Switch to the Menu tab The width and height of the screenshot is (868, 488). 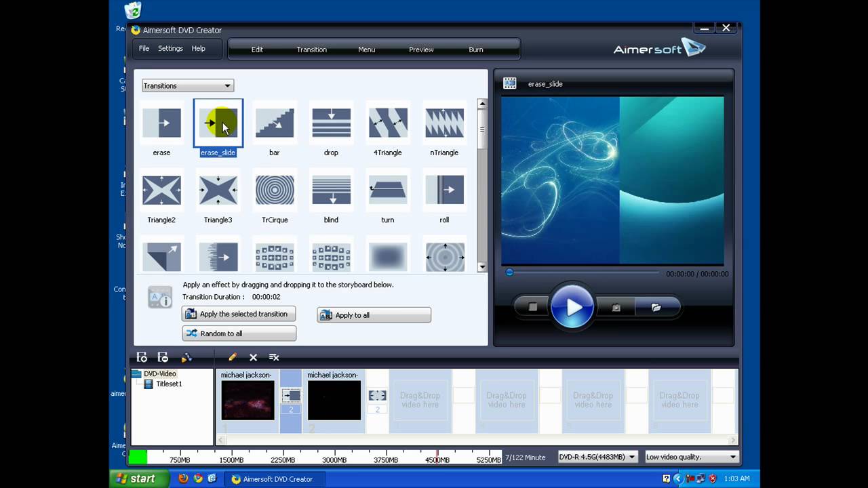point(367,49)
